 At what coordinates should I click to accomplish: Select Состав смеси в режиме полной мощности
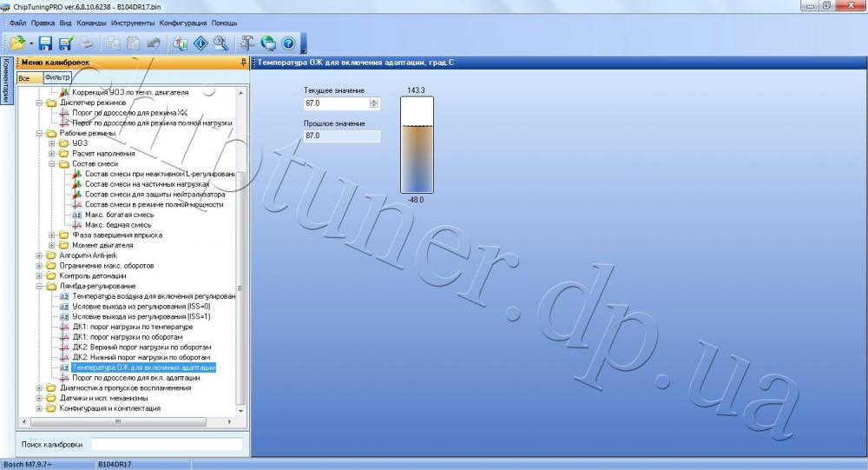(154, 204)
